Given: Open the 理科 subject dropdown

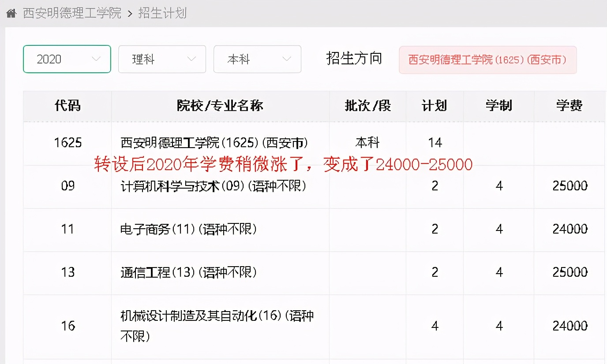Looking at the screenshot, I should [162, 59].
